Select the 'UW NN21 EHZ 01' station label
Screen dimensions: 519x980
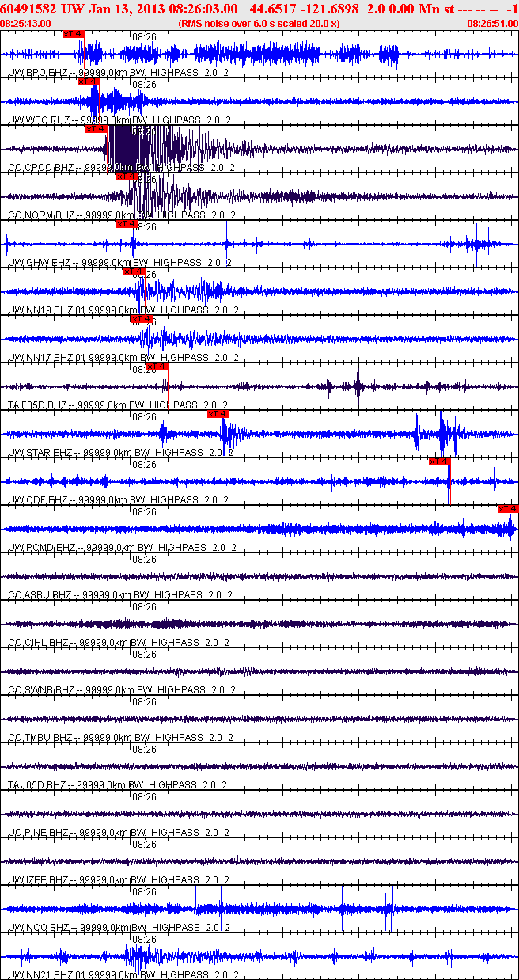[47, 974]
